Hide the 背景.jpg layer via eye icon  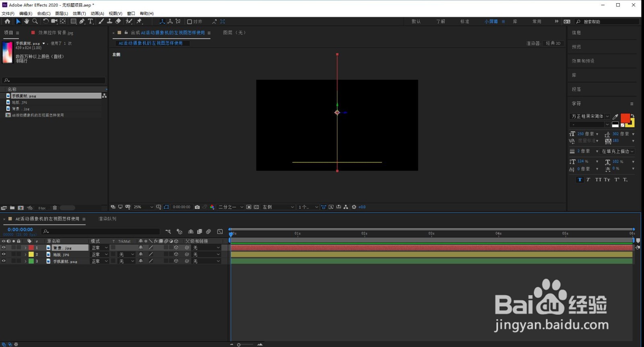point(4,248)
